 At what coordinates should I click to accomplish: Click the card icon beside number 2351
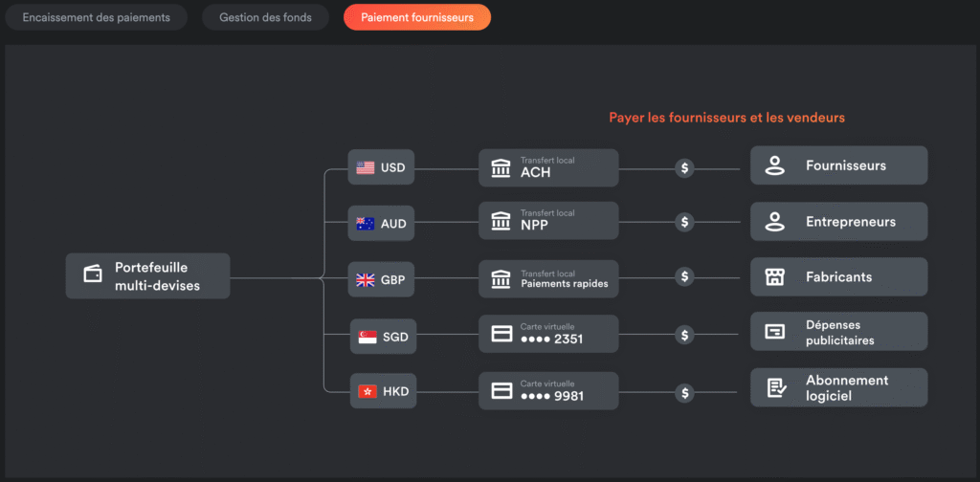[x=501, y=334]
